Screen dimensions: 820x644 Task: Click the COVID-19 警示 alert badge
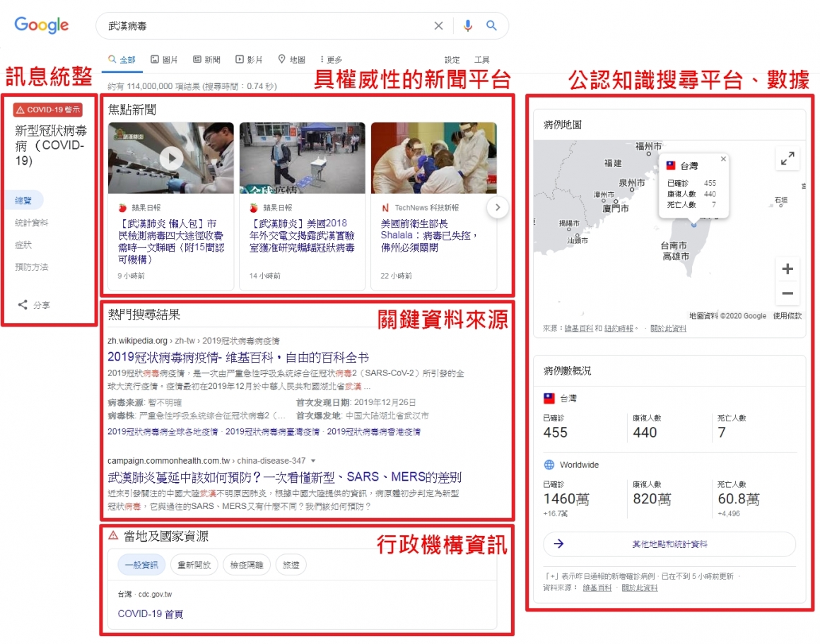point(48,110)
